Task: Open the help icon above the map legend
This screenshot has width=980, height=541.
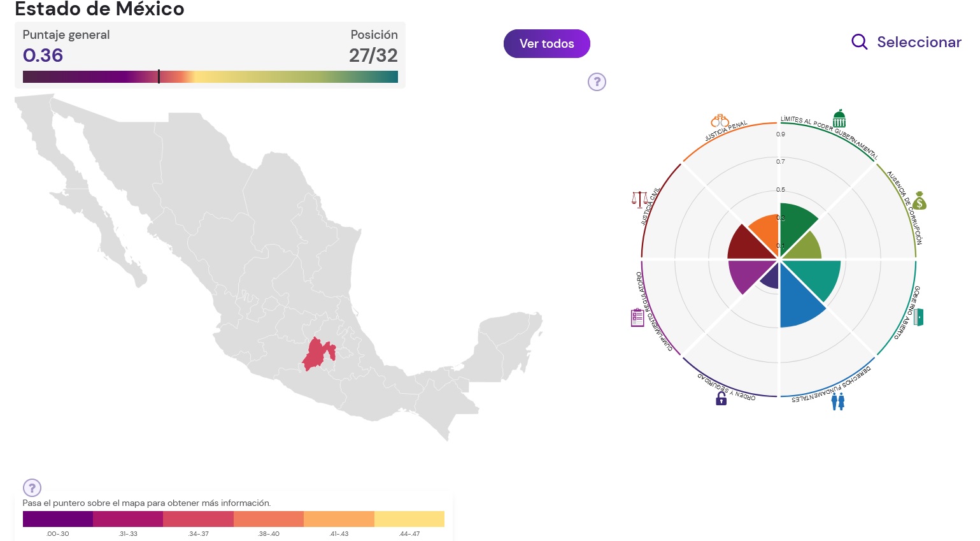Action: point(32,487)
